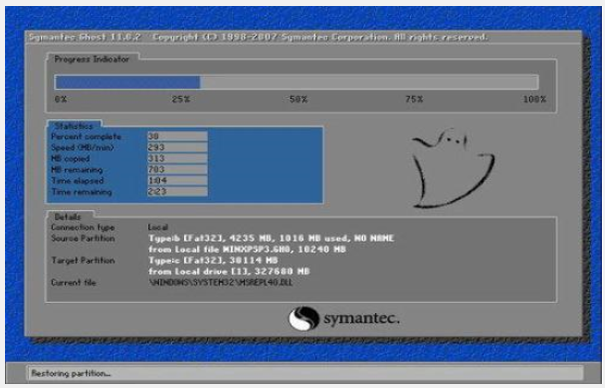Select the Time remaining value field
605x388 pixels.
[x=177, y=192]
